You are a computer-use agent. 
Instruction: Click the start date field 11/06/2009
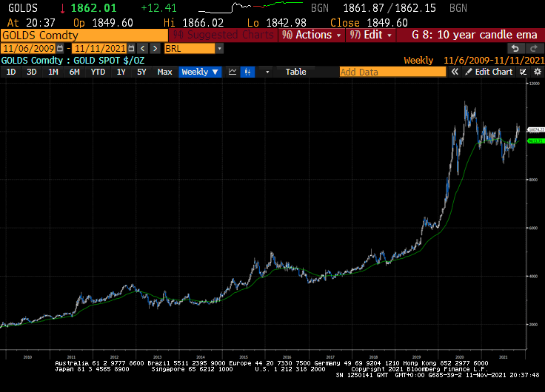[29, 49]
